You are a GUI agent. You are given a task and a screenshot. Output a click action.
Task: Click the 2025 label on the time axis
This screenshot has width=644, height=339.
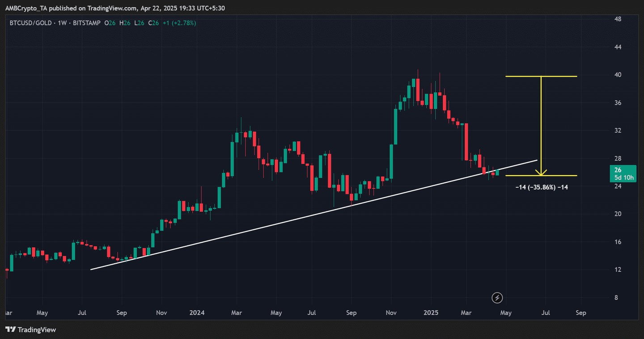(x=432, y=313)
